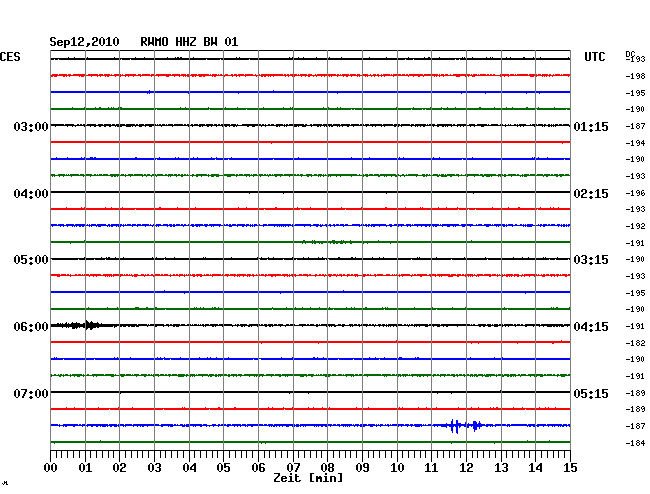Click the Zeit [min] axis title
The width and height of the screenshot is (650, 494).
click(308, 478)
